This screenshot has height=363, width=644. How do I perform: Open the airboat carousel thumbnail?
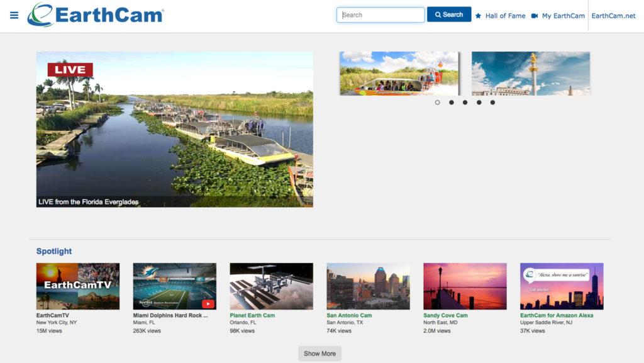[399, 74]
